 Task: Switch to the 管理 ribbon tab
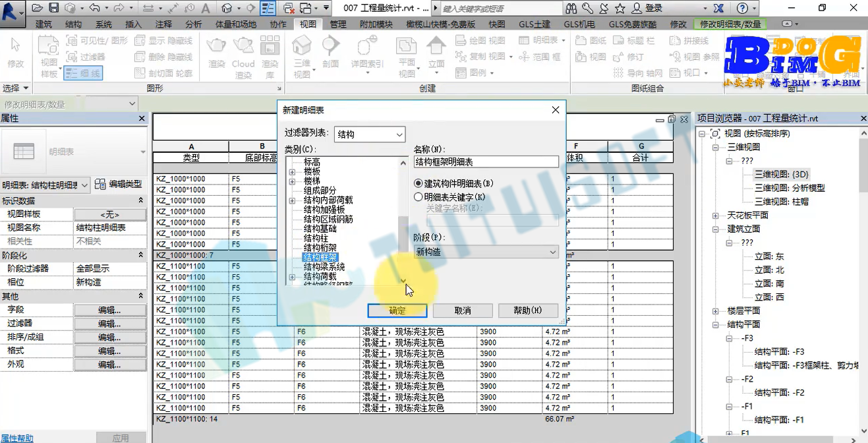coord(338,24)
